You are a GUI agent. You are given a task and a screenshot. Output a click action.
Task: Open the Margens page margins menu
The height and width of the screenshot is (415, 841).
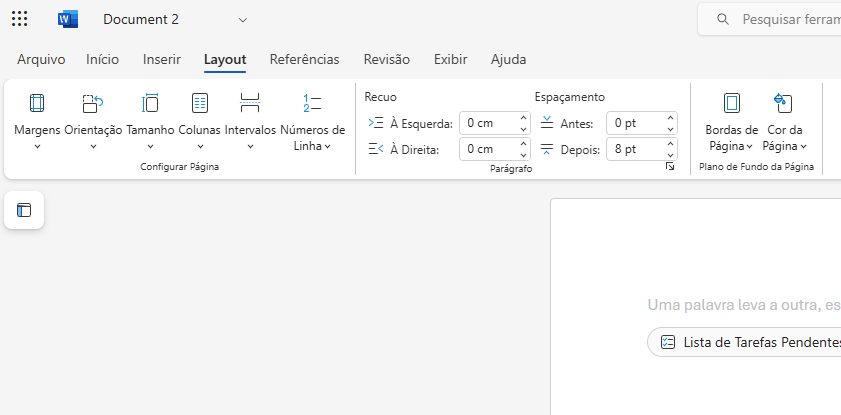[37, 120]
